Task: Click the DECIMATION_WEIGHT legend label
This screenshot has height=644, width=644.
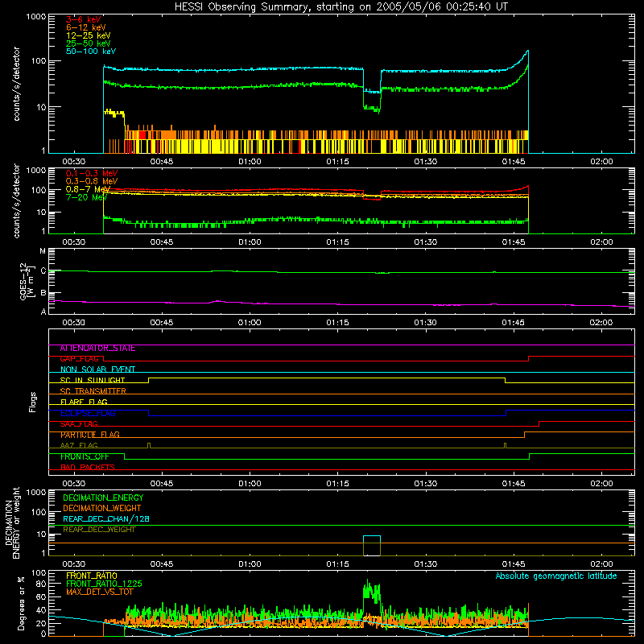Action: (102, 509)
